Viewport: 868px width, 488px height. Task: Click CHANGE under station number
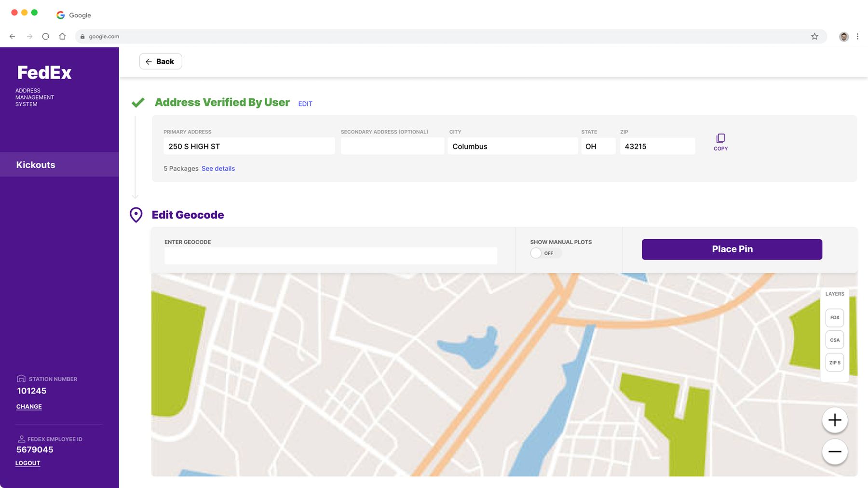point(29,407)
